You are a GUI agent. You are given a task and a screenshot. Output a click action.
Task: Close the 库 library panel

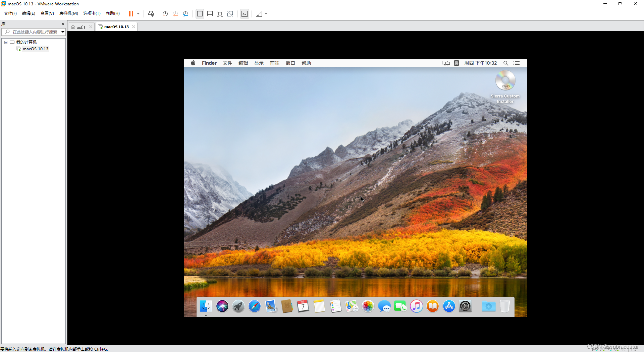click(63, 24)
